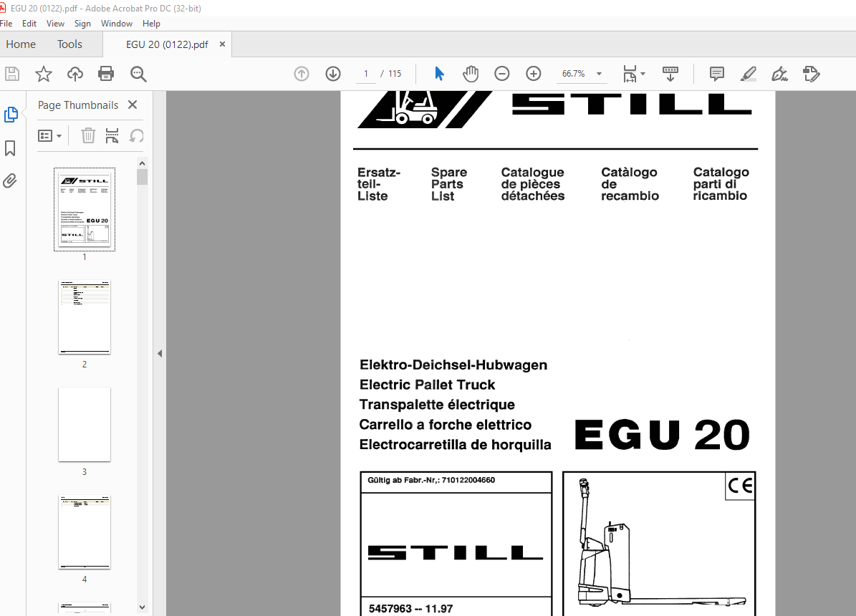
Task: Close the Page Thumbnails panel
Action: point(133,105)
